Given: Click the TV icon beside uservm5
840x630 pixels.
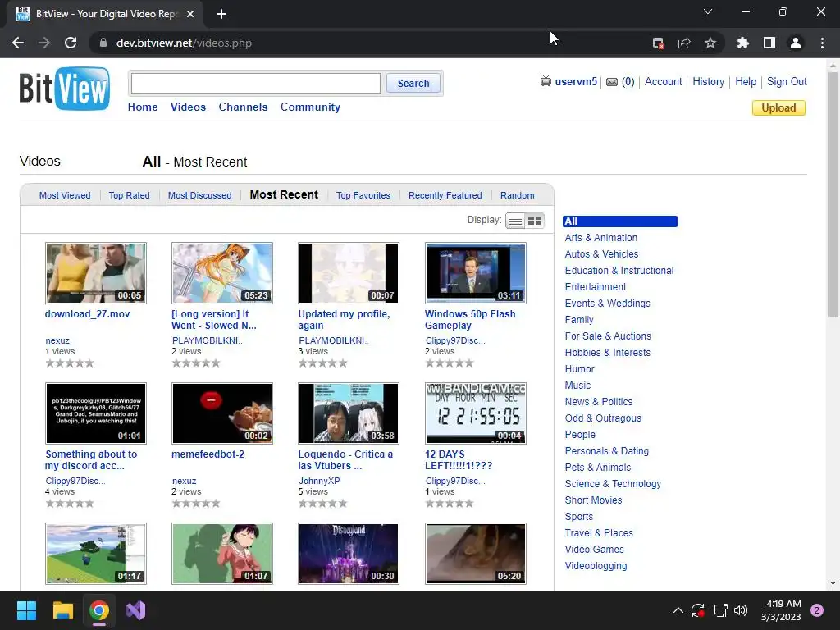Looking at the screenshot, I should 546,81.
